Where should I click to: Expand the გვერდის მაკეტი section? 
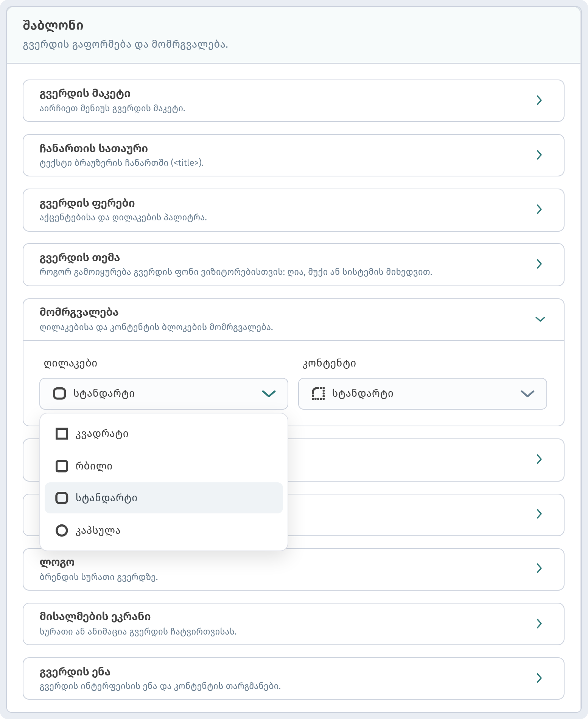point(294,101)
